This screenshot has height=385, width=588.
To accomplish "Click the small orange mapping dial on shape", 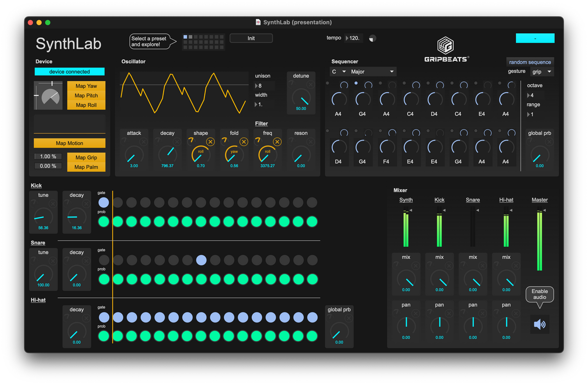I will point(191,141).
